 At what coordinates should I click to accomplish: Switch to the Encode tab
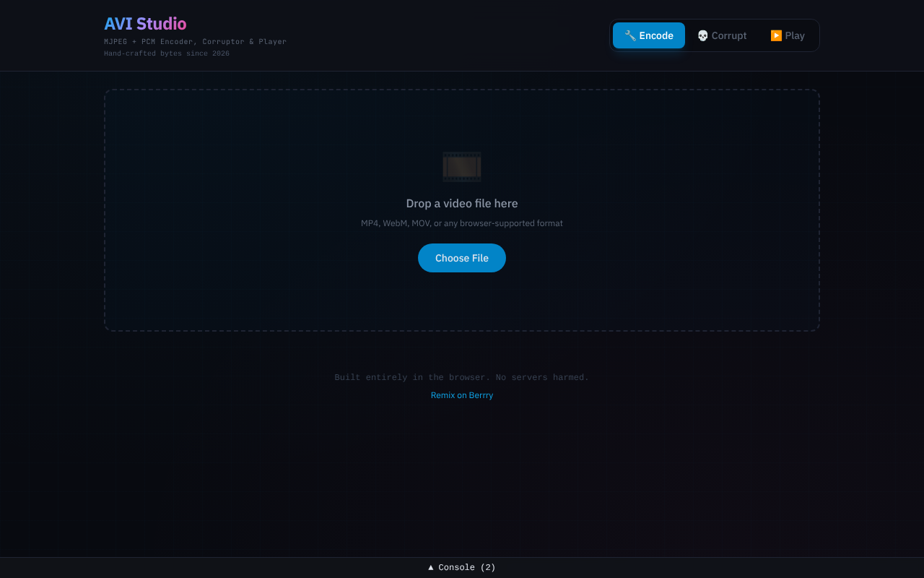(x=649, y=35)
